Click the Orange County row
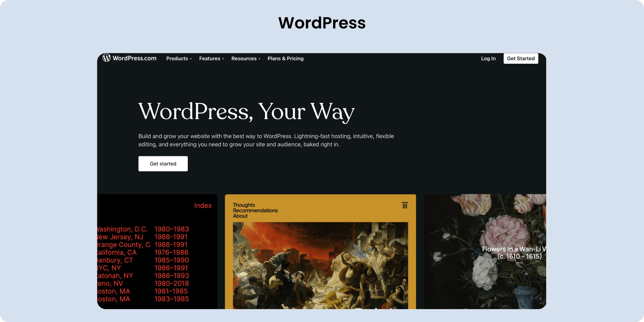This screenshot has width=644, height=322. click(142, 245)
